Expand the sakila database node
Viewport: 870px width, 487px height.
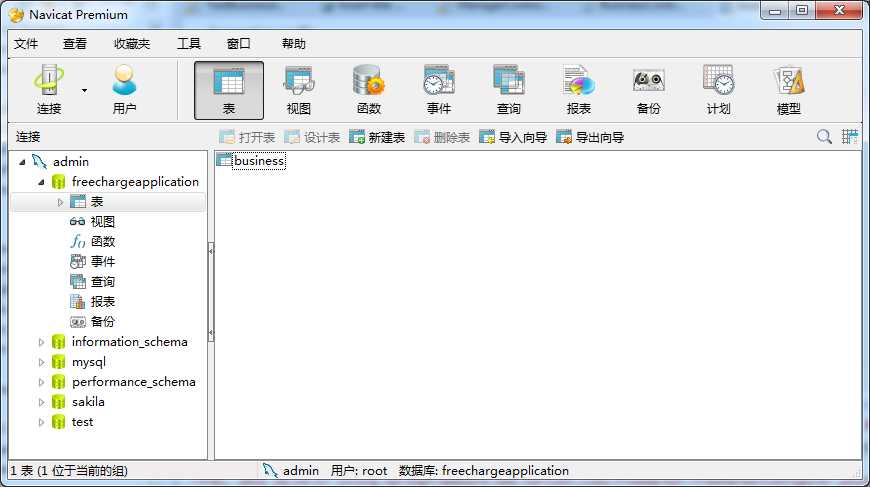(41, 402)
